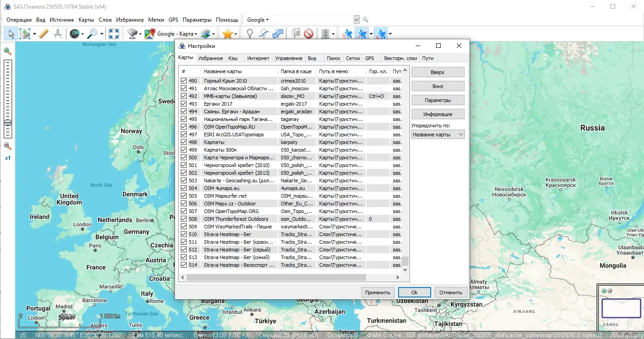Toggle checkbox for OSM OpenTopoMap.RU row
The height and width of the screenshot is (339, 644).
(x=183, y=127)
